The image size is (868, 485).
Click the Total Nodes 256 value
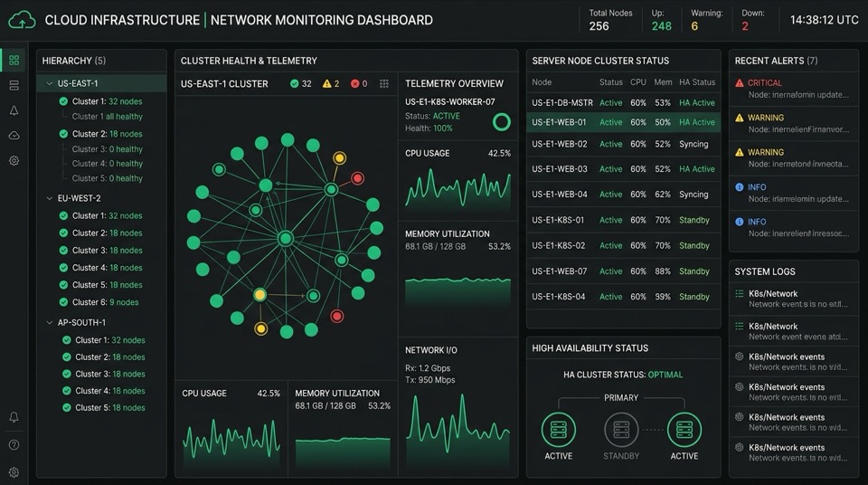[x=599, y=26]
